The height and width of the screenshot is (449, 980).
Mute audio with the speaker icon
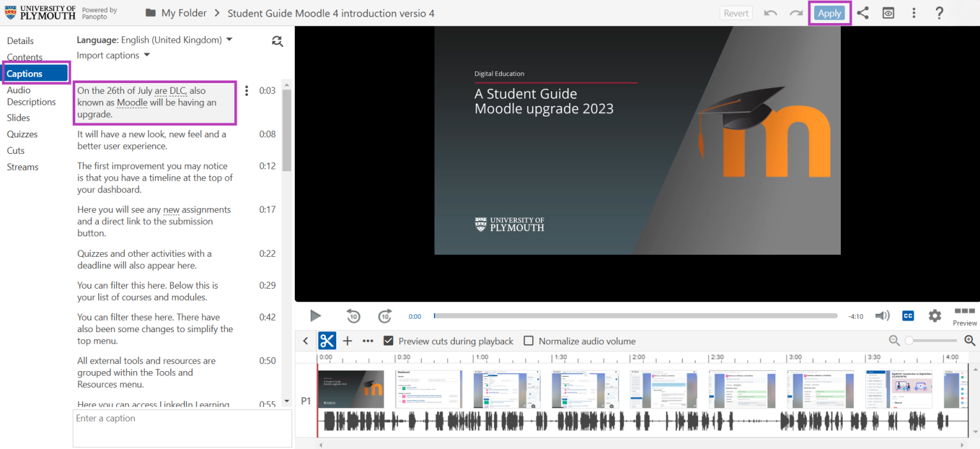click(882, 315)
